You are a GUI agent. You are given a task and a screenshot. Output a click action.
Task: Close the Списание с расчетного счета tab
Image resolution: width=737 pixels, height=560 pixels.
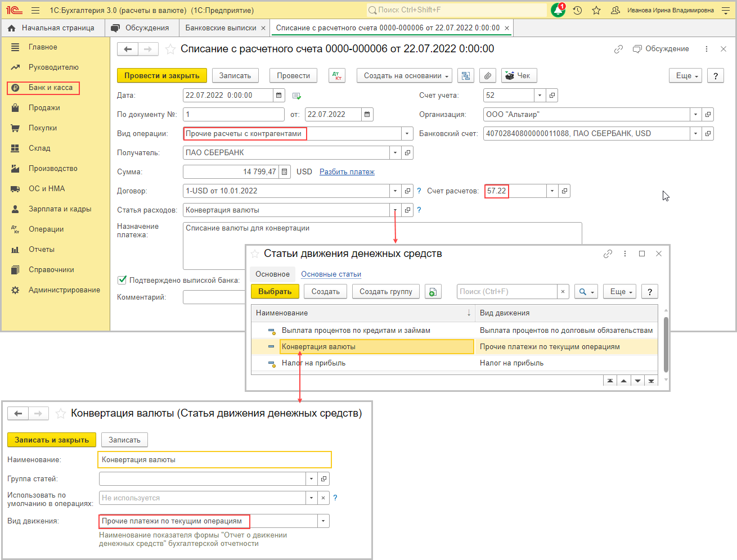coord(507,28)
